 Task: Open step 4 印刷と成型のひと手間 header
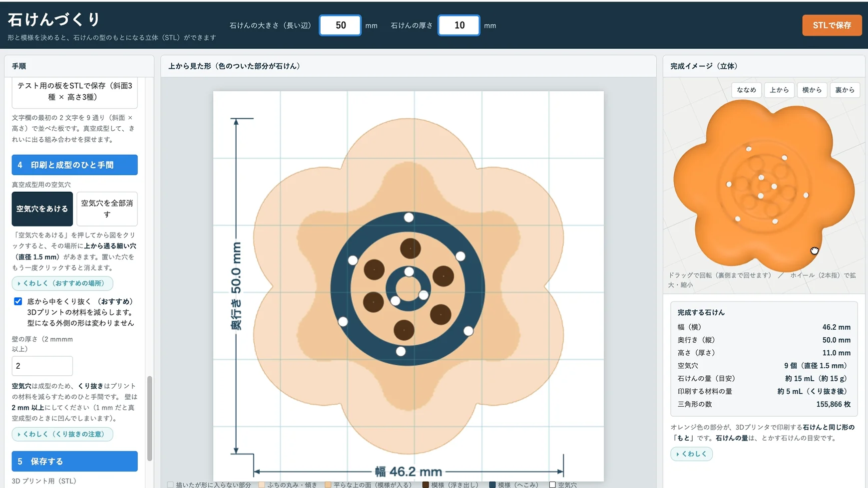(x=75, y=165)
